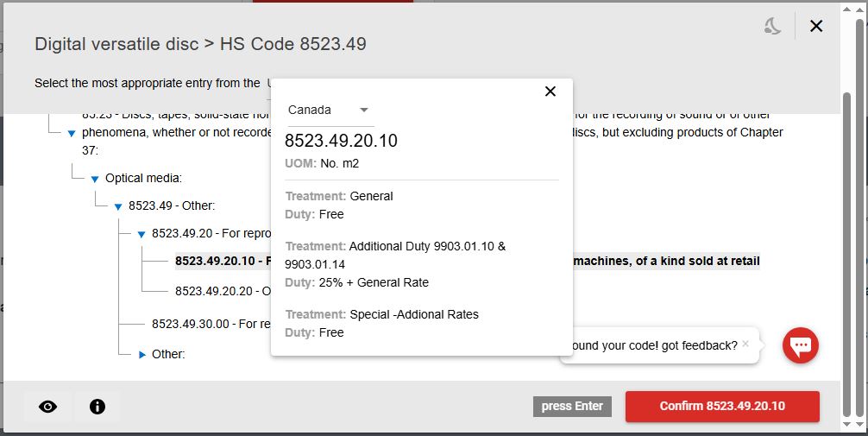868x436 pixels.
Task: Toggle dark mode moon icon
Action: point(772,27)
